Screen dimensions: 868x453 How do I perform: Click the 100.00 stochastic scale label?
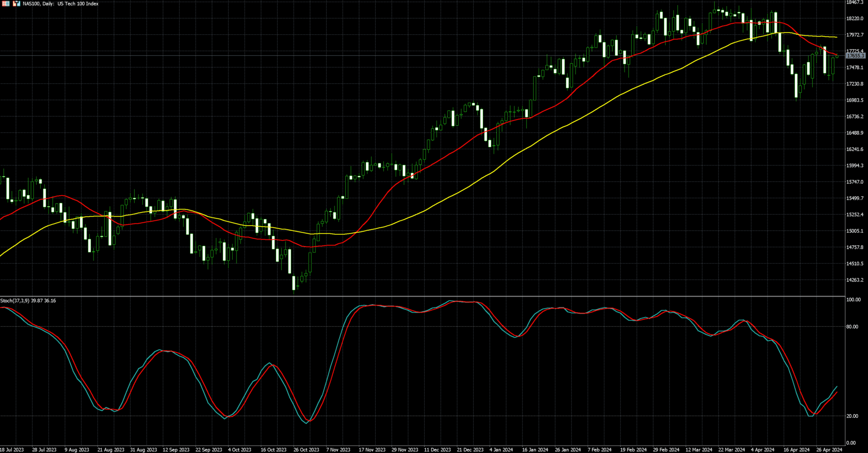tap(853, 300)
